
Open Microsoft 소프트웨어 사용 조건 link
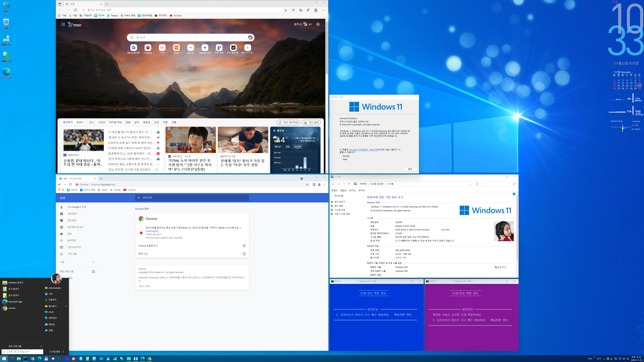coord(363,150)
